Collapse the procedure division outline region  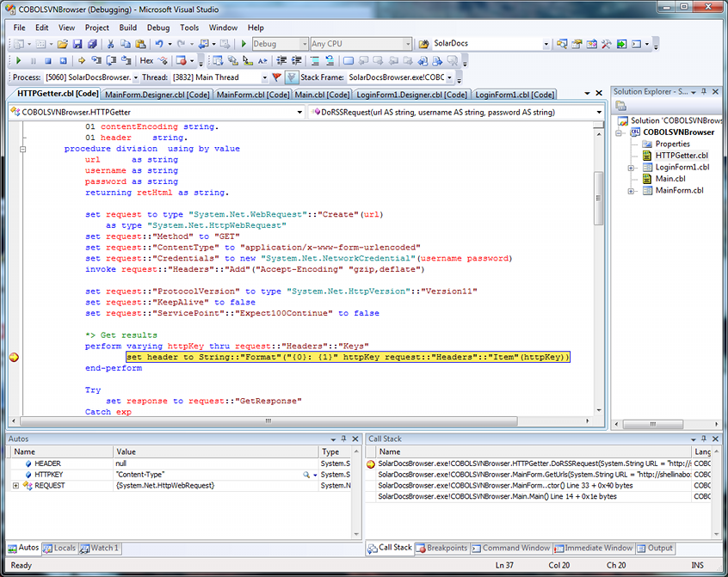(22, 150)
